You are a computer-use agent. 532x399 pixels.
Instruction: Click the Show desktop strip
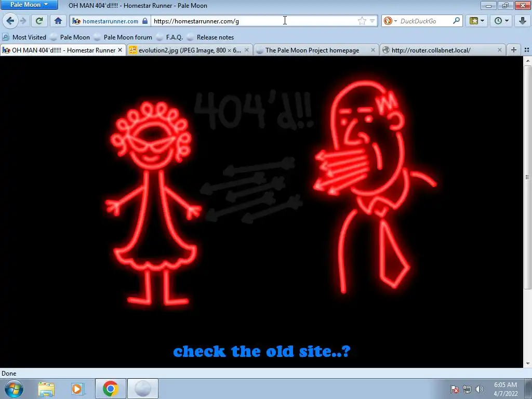coord(528,389)
